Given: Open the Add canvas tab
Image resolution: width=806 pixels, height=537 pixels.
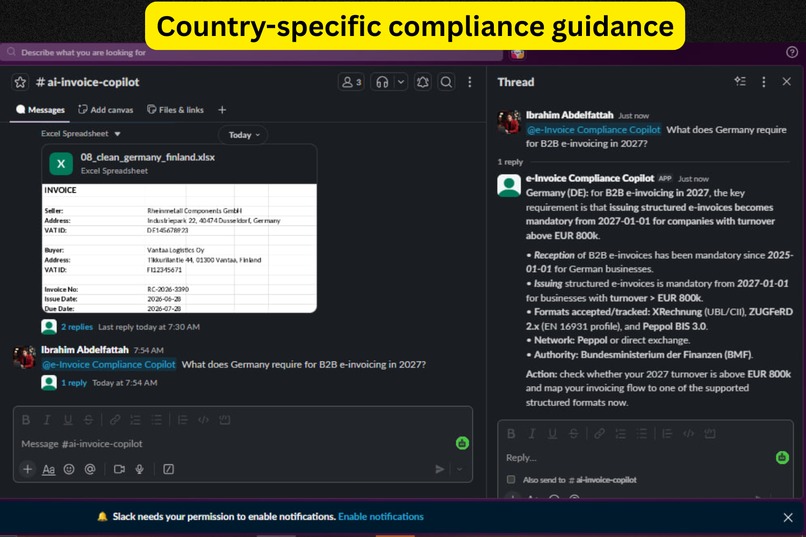Looking at the screenshot, I should [x=105, y=110].
